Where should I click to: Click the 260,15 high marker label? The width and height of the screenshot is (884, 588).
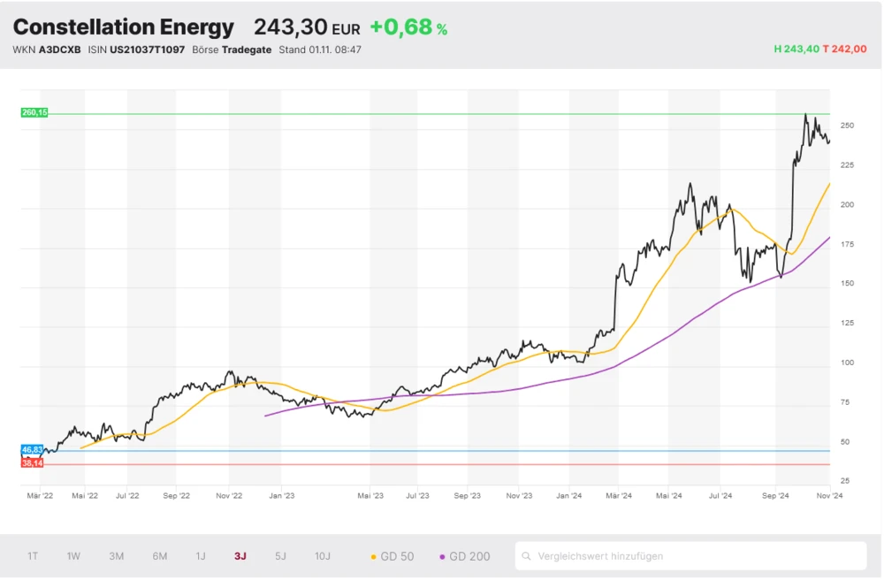coord(34,113)
